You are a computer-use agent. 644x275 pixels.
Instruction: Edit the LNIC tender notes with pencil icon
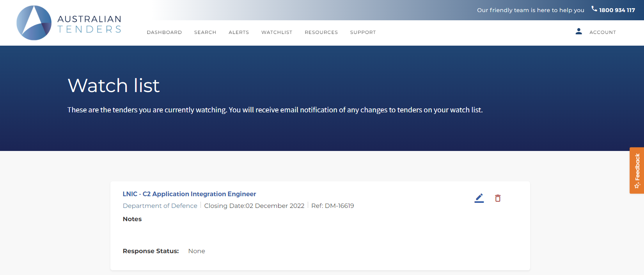tap(479, 198)
